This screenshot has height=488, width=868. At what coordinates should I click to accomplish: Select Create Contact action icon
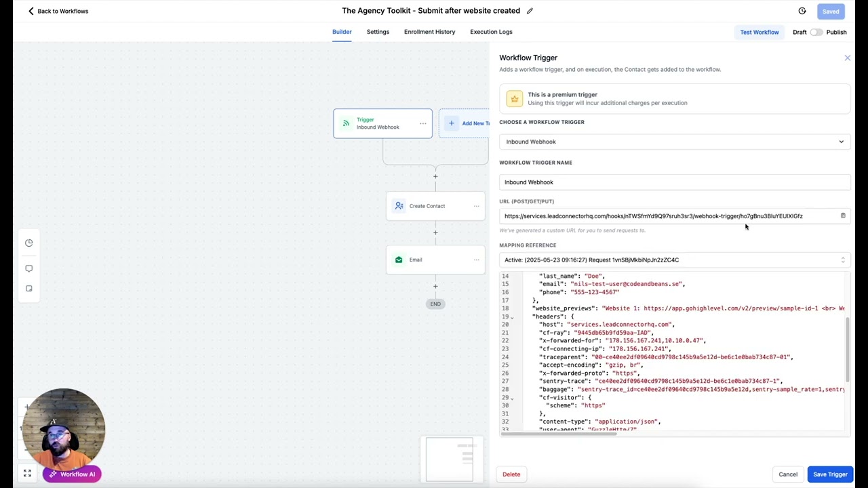(x=399, y=206)
